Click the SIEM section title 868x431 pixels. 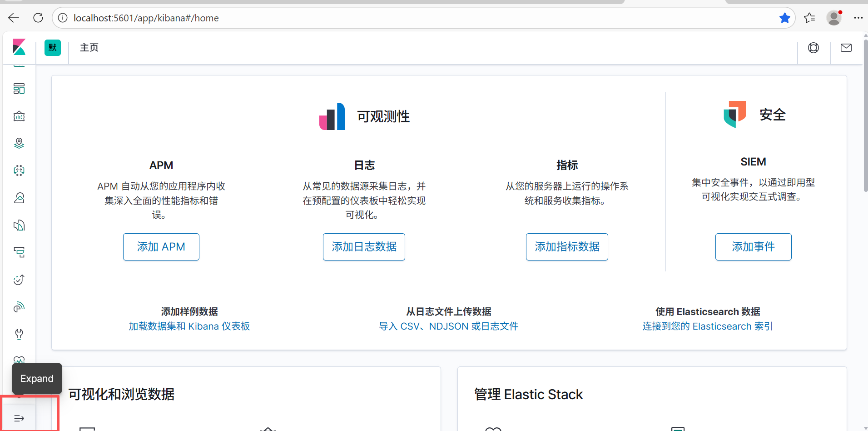[x=753, y=162]
